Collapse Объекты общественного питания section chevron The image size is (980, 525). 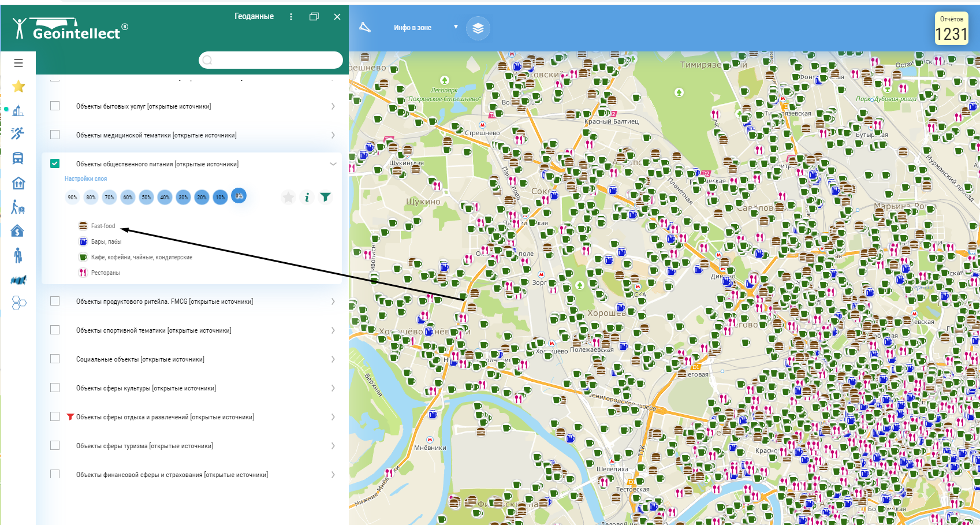click(333, 164)
